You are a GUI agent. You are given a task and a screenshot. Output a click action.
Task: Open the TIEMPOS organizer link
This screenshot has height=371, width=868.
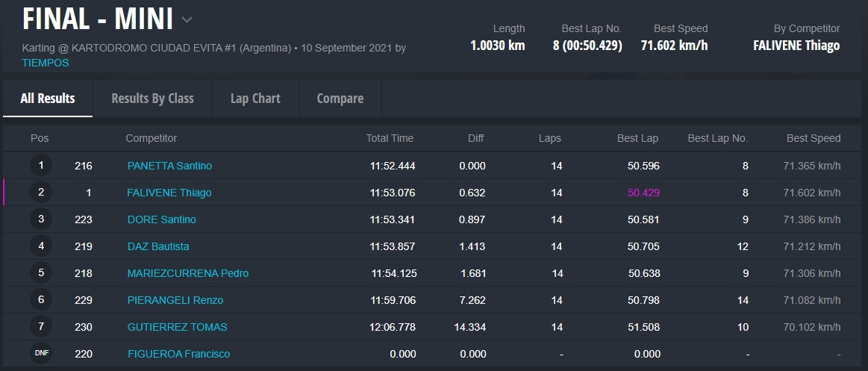pos(46,63)
